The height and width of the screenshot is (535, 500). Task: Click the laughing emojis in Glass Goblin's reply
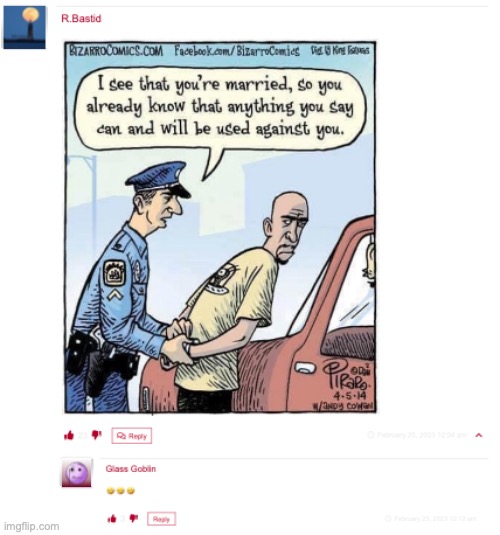121,491
